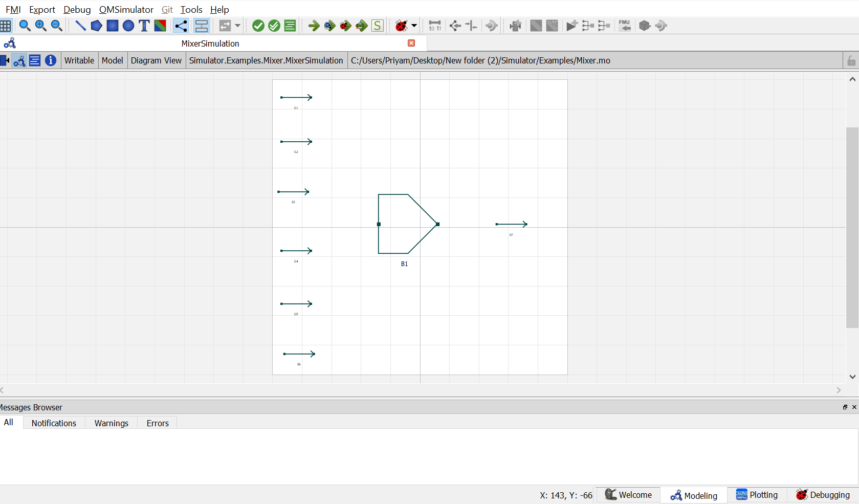Open the OMSimulator menu
The image size is (859, 504).
point(126,10)
